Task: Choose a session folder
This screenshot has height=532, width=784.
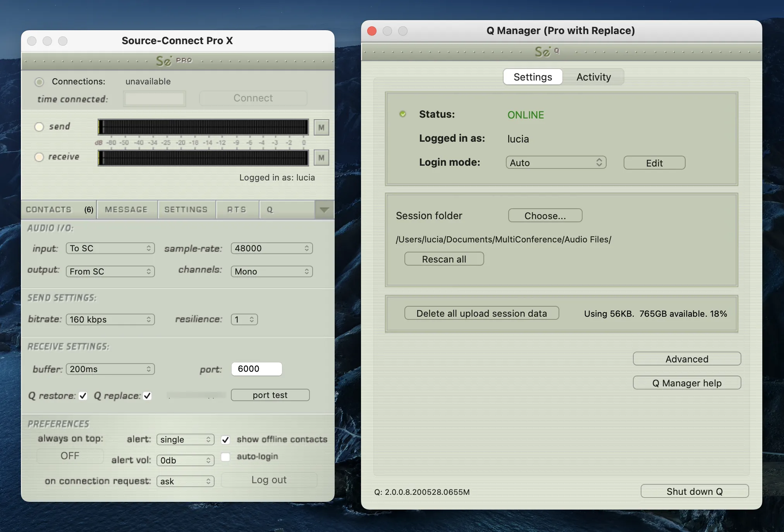Action: (545, 216)
